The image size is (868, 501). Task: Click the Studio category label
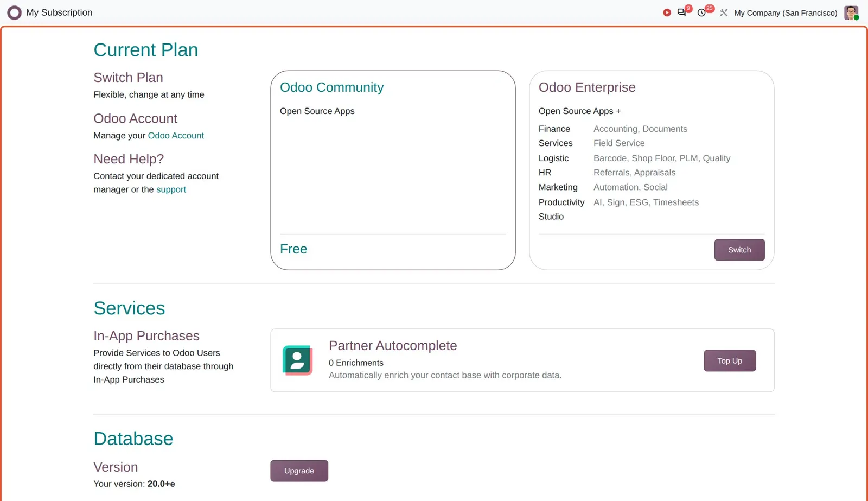[x=551, y=217]
